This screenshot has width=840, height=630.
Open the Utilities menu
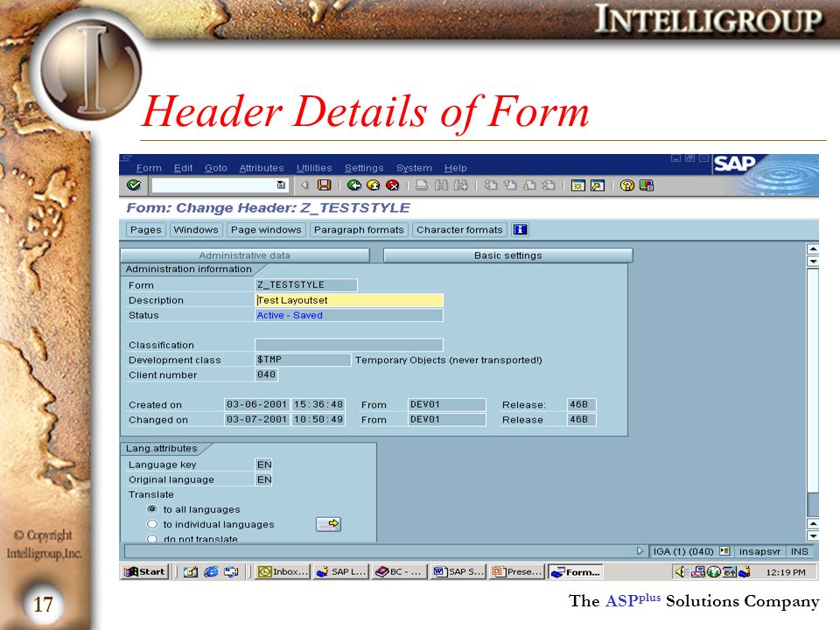[314, 168]
